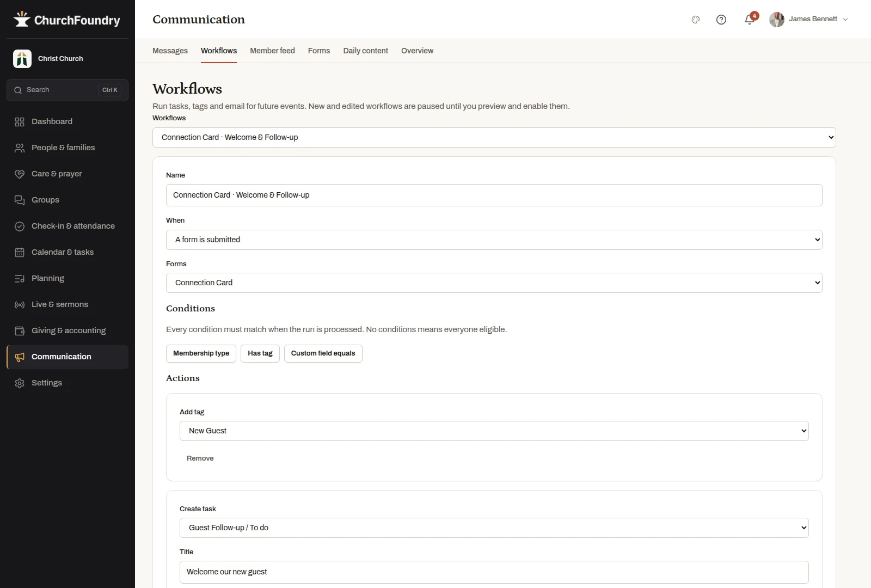
Task: Add a Membership type condition
Action: click(201, 353)
